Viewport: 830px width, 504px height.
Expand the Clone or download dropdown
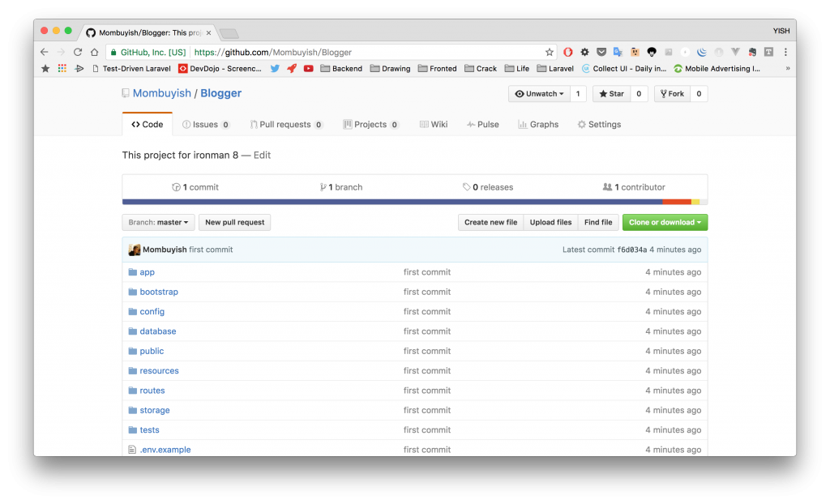pyautogui.click(x=665, y=222)
